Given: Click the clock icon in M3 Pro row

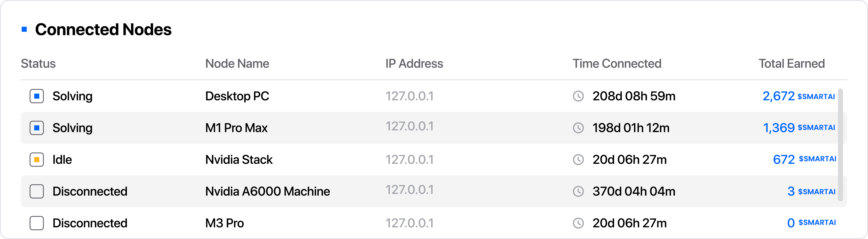Looking at the screenshot, I should 578,223.
